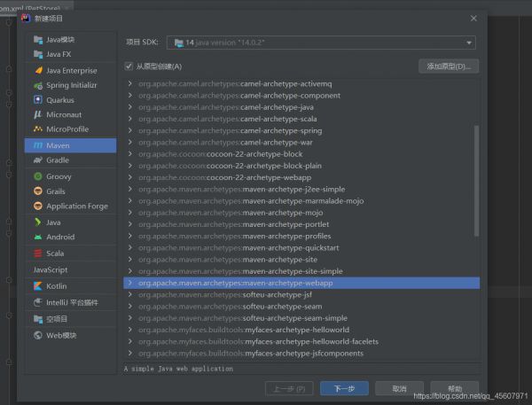This screenshot has height=405, width=532.
Task: Choose the MicroProfile icon
Action: point(38,129)
